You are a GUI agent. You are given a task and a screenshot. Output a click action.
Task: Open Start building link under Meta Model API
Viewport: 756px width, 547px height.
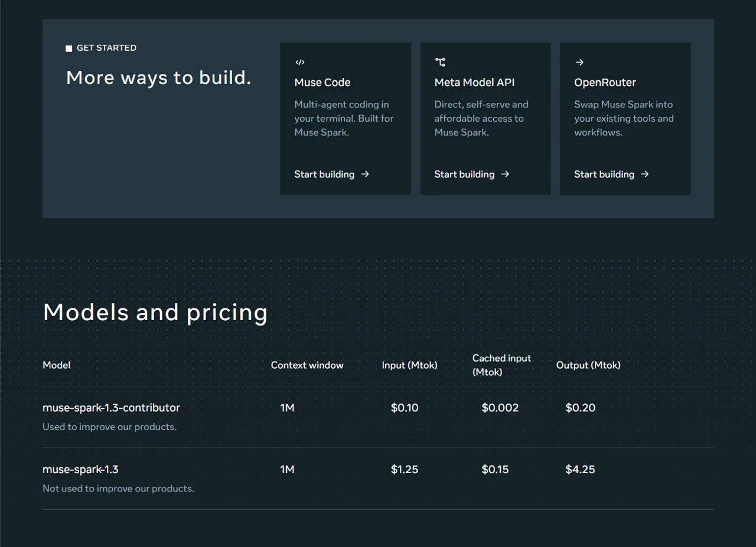point(472,174)
